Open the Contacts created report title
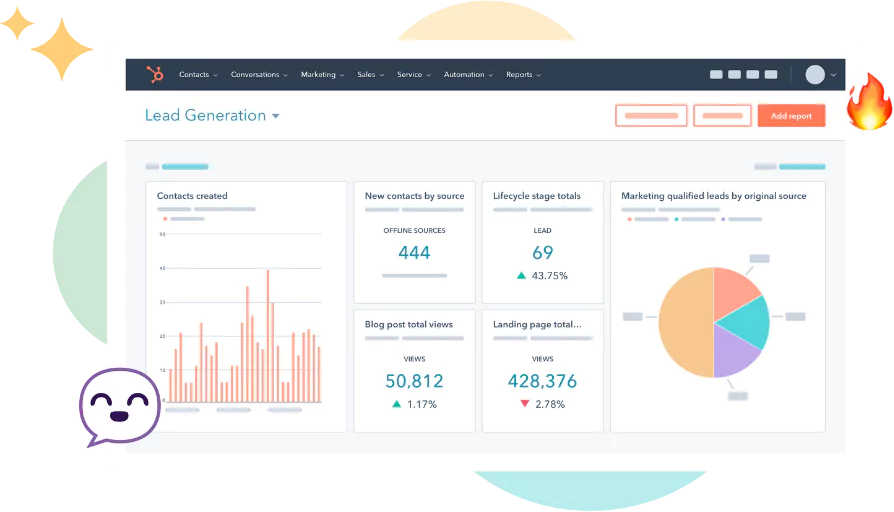 tap(192, 196)
